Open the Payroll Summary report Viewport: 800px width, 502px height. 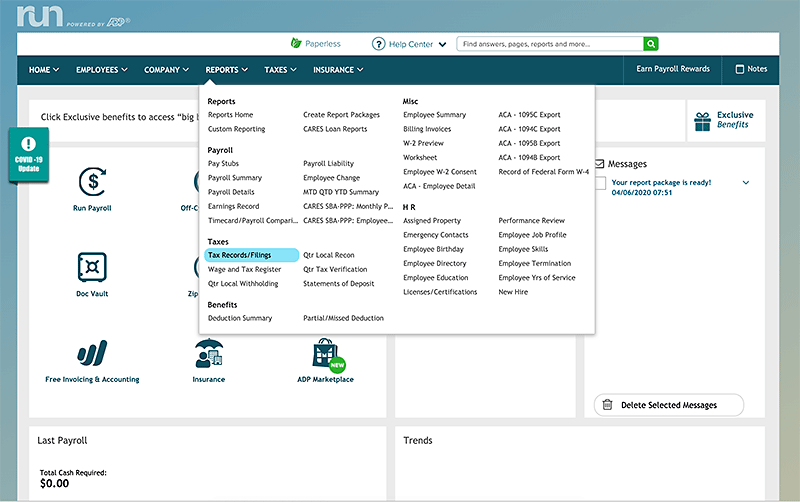click(x=235, y=178)
